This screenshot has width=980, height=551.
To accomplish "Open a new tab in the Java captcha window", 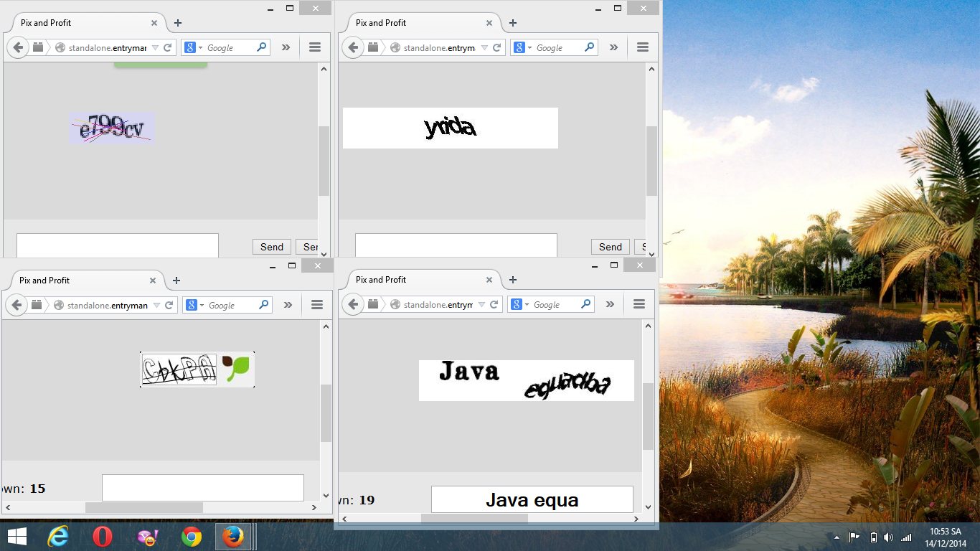I will click(x=513, y=280).
